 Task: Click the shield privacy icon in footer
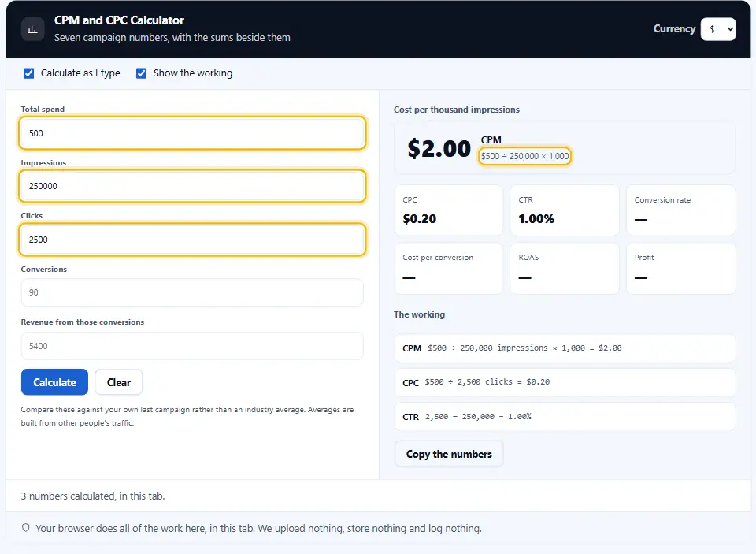[x=26, y=528]
